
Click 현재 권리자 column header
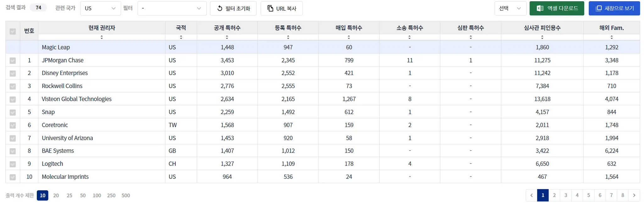(x=102, y=28)
